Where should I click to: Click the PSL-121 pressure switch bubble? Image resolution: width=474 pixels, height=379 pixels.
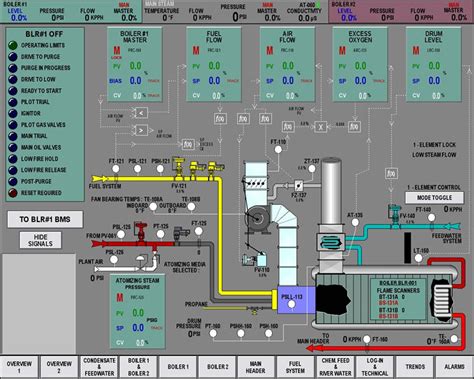click(x=138, y=169)
